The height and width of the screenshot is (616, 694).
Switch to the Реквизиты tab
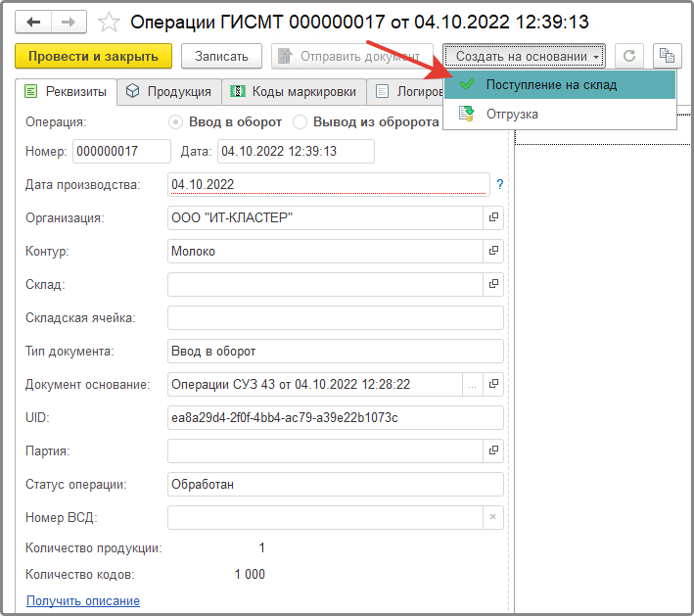pyautogui.click(x=67, y=92)
